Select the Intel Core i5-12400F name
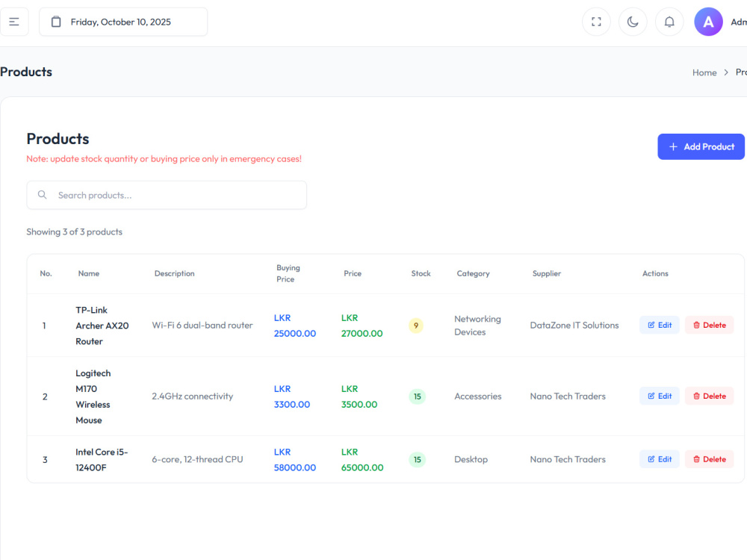 pos(102,459)
